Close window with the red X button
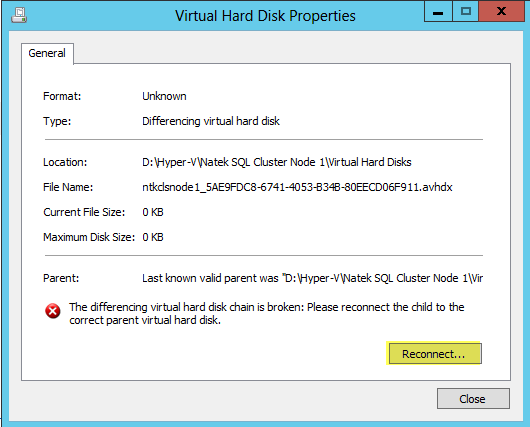This screenshot has width=530, height=427. 502,11
